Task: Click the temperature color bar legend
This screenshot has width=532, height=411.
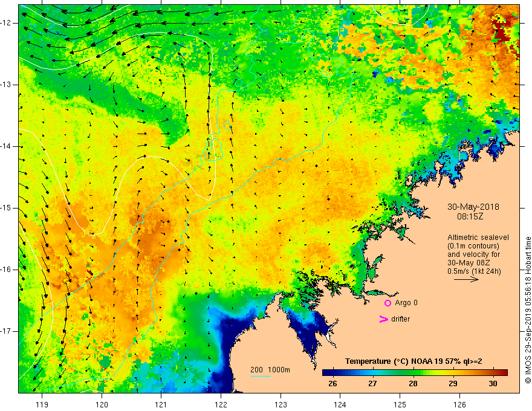Action: coord(415,372)
